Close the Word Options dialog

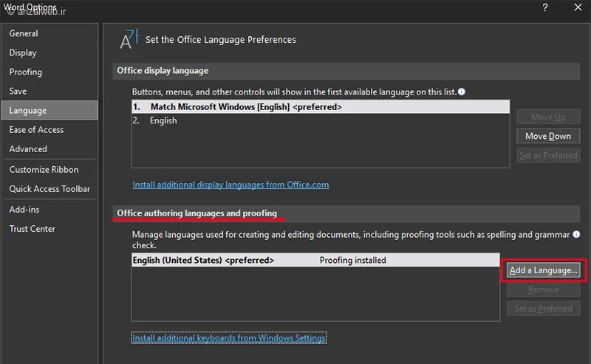click(577, 8)
